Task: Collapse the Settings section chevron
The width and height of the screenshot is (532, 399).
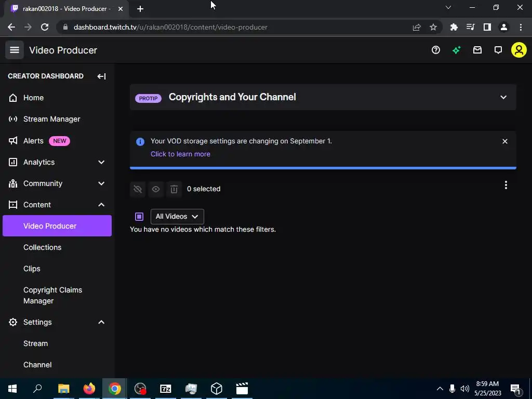Action: point(101,322)
